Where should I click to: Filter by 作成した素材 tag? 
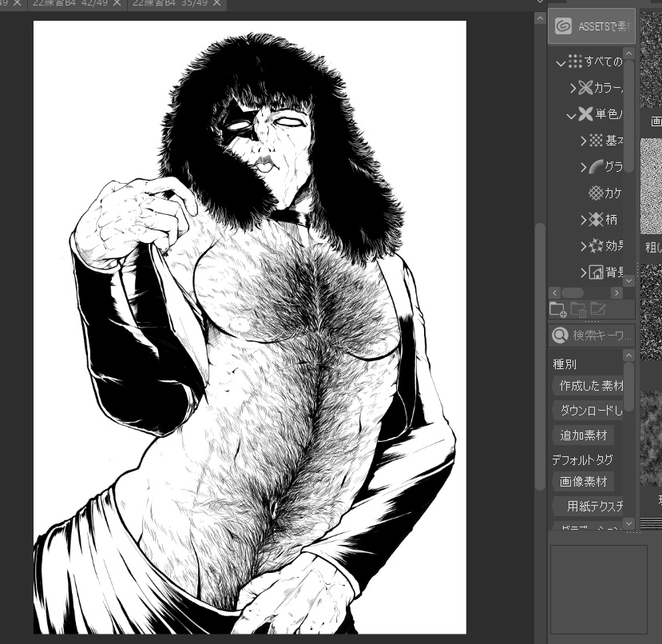coord(589,385)
